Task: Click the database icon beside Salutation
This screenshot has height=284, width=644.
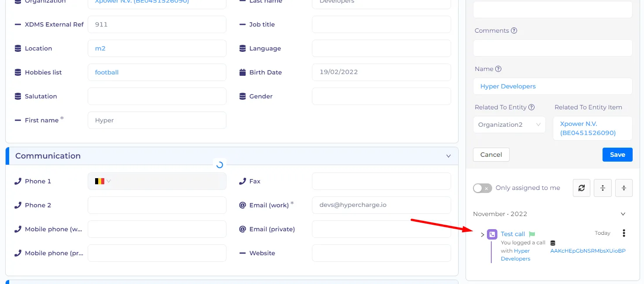Action: pos(18,96)
